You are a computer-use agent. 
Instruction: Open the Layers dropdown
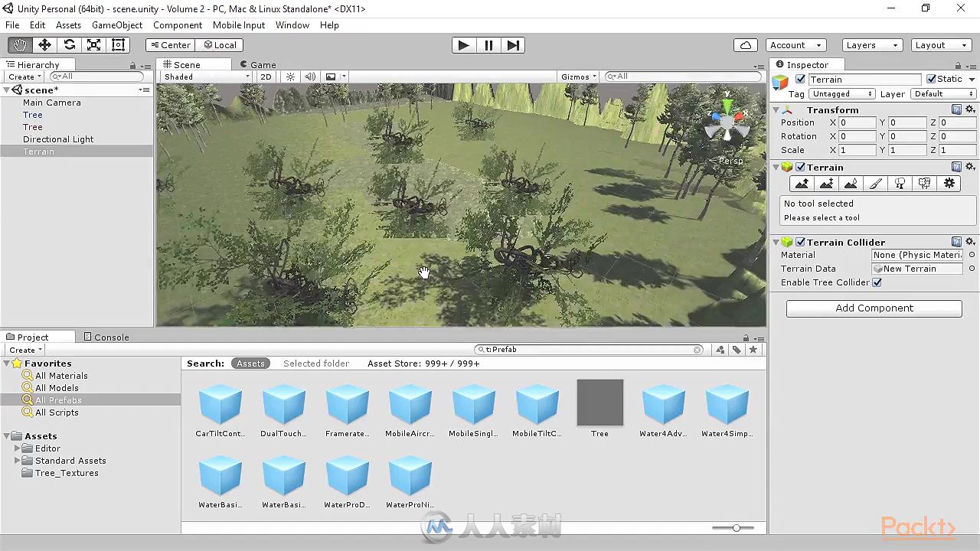pos(871,45)
